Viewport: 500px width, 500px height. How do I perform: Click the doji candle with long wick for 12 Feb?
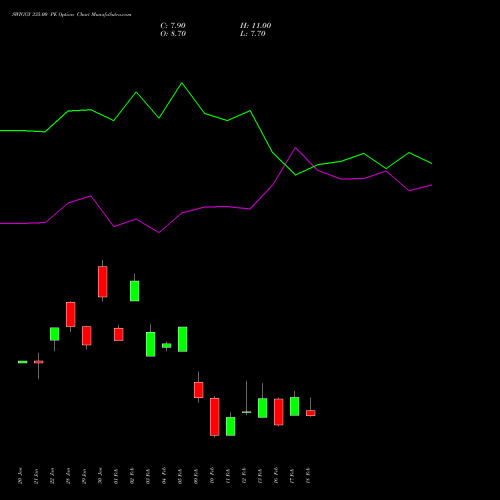[247, 412]
